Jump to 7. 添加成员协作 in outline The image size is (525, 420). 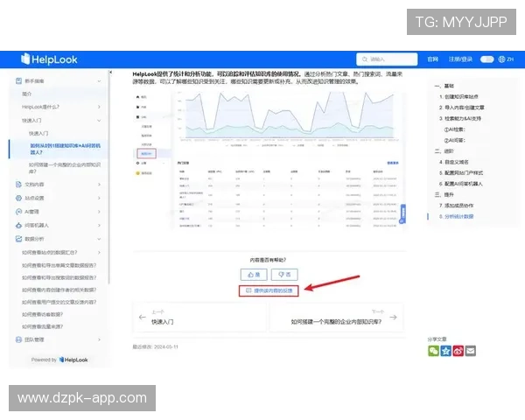click(x=456, y=206)
